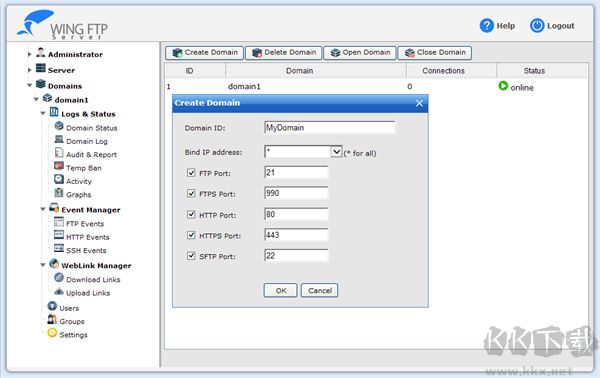Click the Audit & Report icon
The height and width of the screenshot is (378, 600).
coord(59,153)
